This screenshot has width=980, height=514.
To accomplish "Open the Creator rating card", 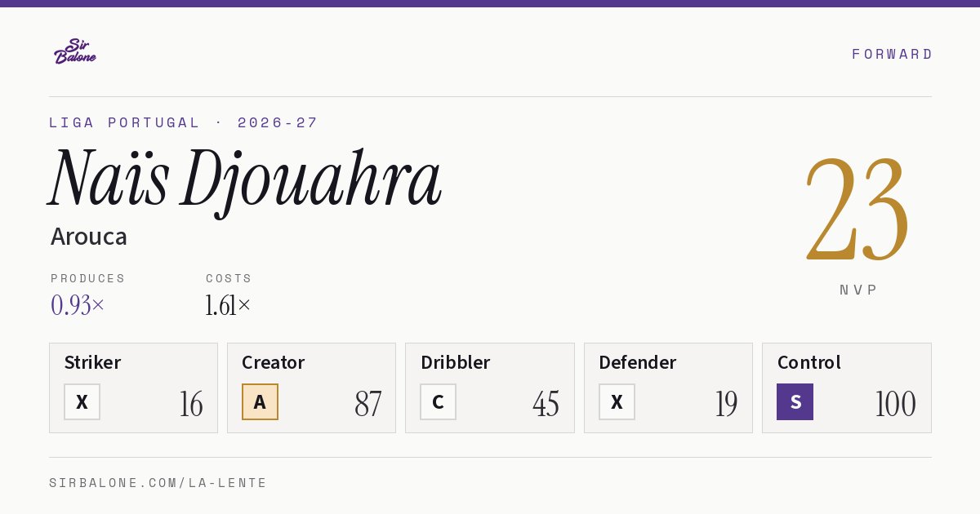I will [311, 388].
